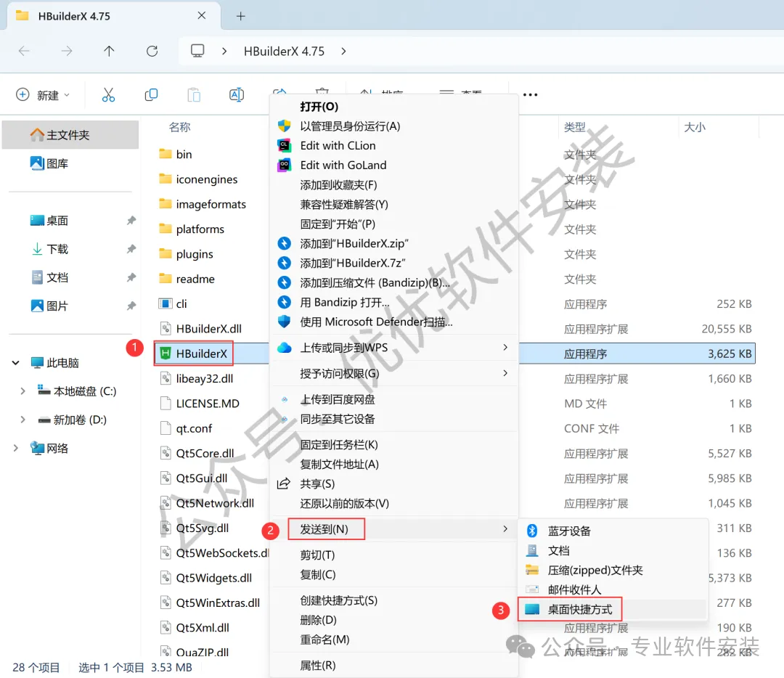Close the HBuilderX 4.75 tab
Image resolution: width=784 pixels, height=678 pixels.
point(202,15)
